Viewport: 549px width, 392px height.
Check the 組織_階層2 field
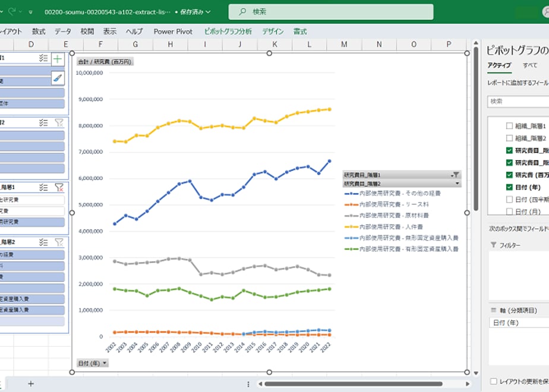509,138
